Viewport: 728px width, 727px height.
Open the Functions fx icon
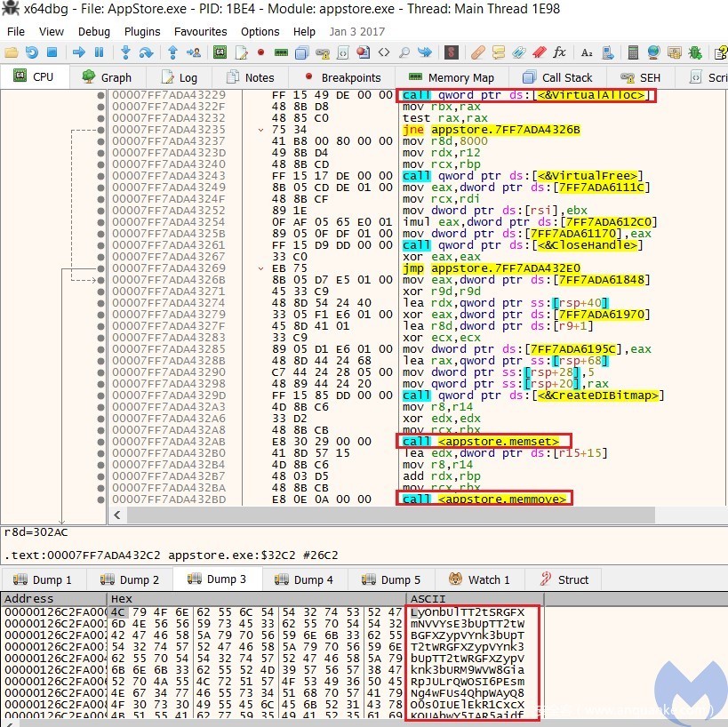[x=558, y=52]
